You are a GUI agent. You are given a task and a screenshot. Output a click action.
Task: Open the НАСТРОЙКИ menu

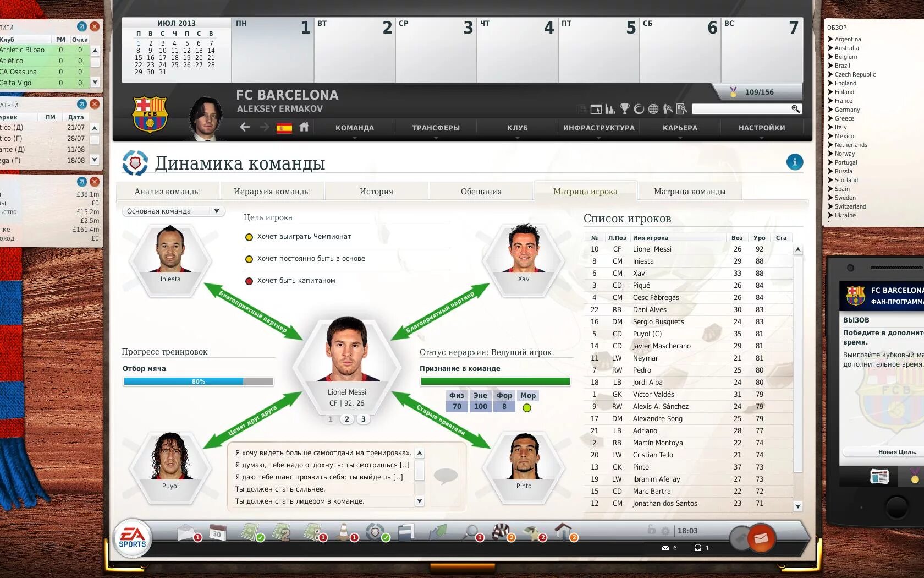coord(762,128)
